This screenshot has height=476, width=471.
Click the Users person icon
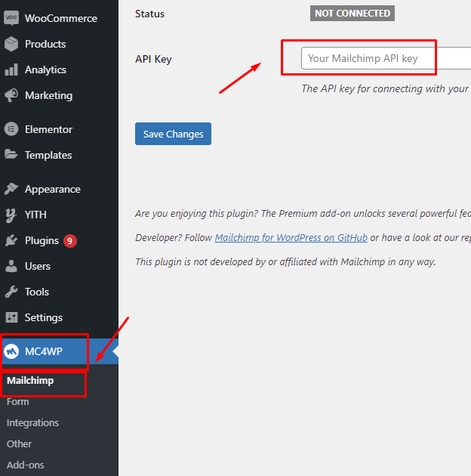[x=11, y=266]
